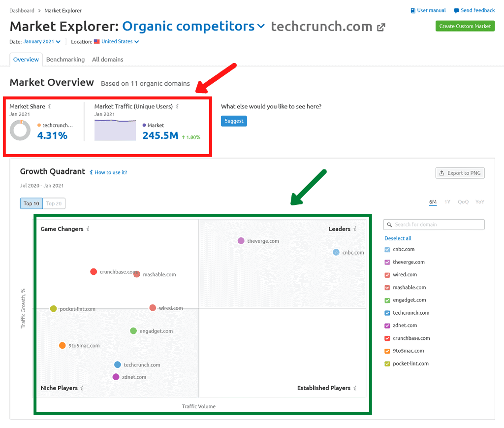The width and height of the screenshot is (504, 428).
Task: Select the Top 10 view
Action: tap(31, 203)
